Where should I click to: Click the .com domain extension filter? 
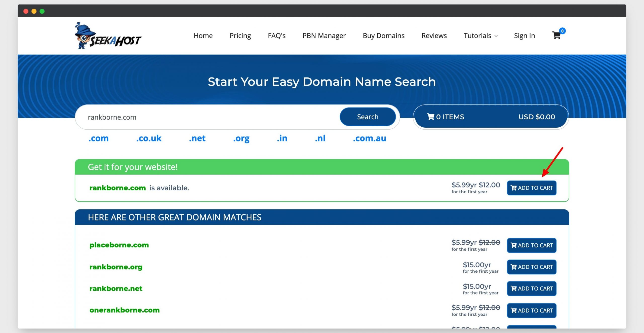pos(98,138)
